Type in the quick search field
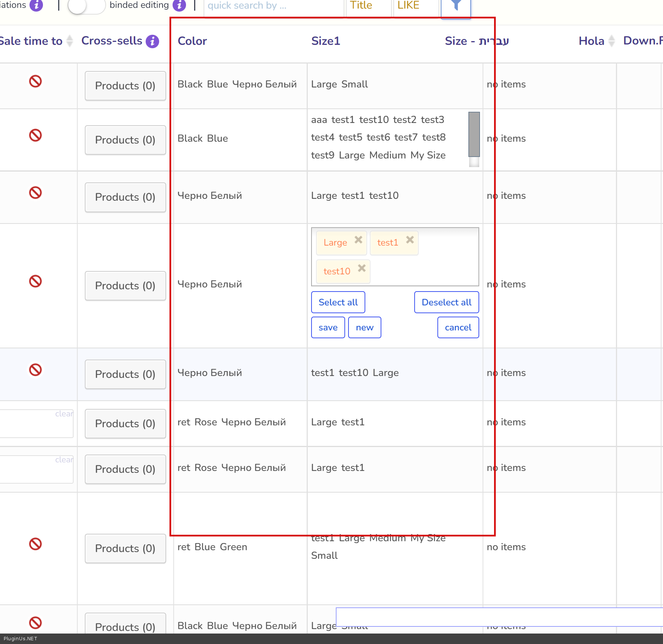This screenshot has width=663, height=644. pyautogui.click(x=273, y=6)
